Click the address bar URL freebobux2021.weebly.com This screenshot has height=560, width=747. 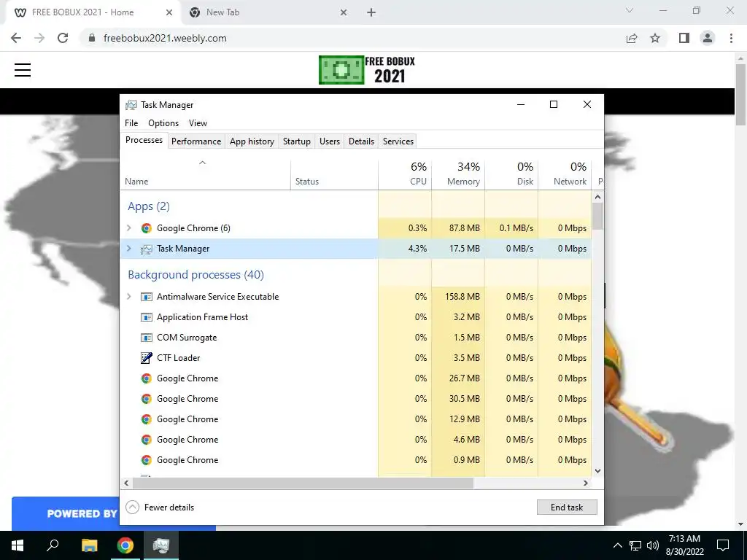click(165, 38)
